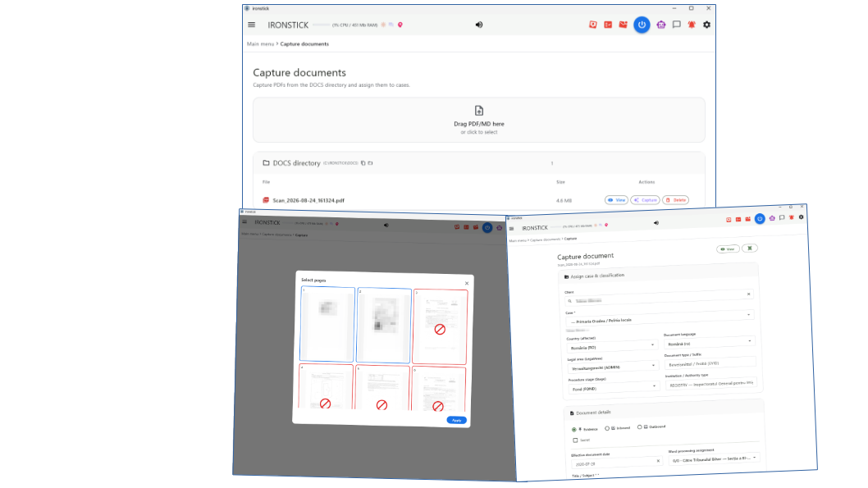Toggle page 2 thumbnail in Select pages
Viewport: 868px width, 488px height.
click(384, 326)
